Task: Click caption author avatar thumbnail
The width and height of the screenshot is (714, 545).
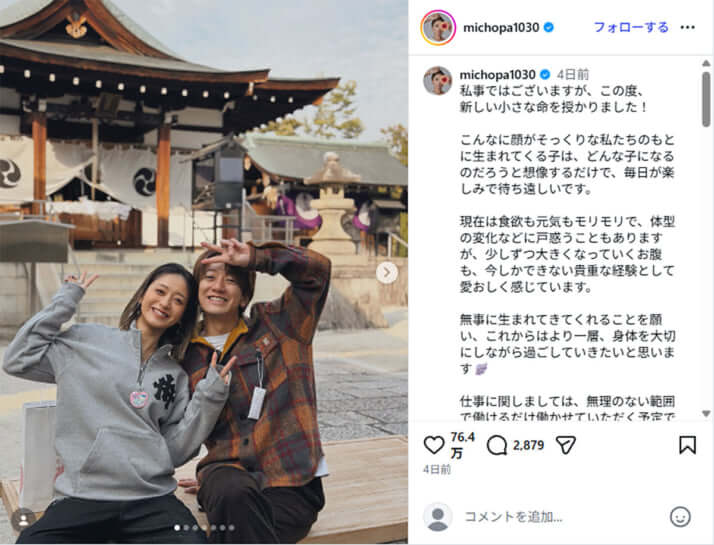Action: (438, 81)
